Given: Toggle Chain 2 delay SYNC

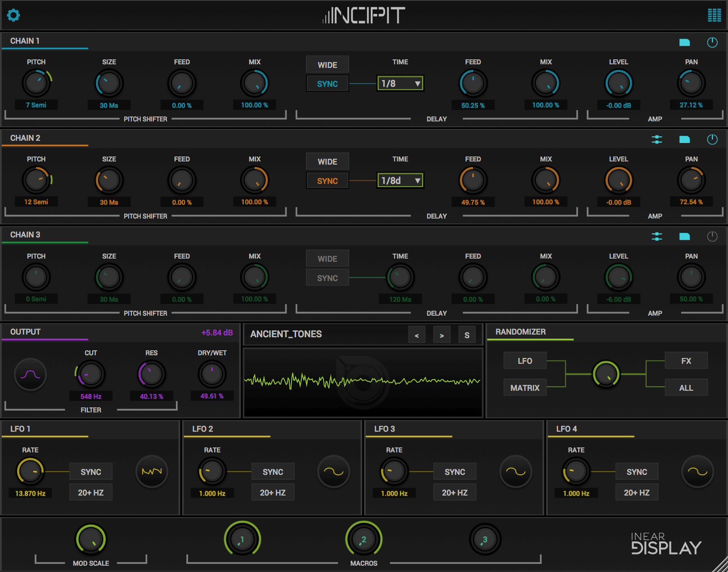Looking at the screenshot, I should 327,181.
